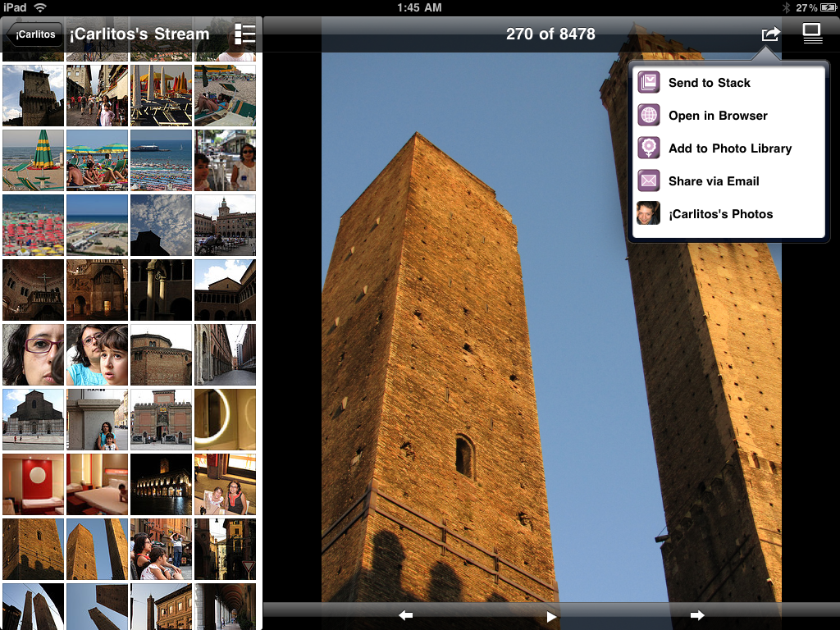Choose Add to Photo Library
This screenshot has height=630, width=840.
(728, 148)
